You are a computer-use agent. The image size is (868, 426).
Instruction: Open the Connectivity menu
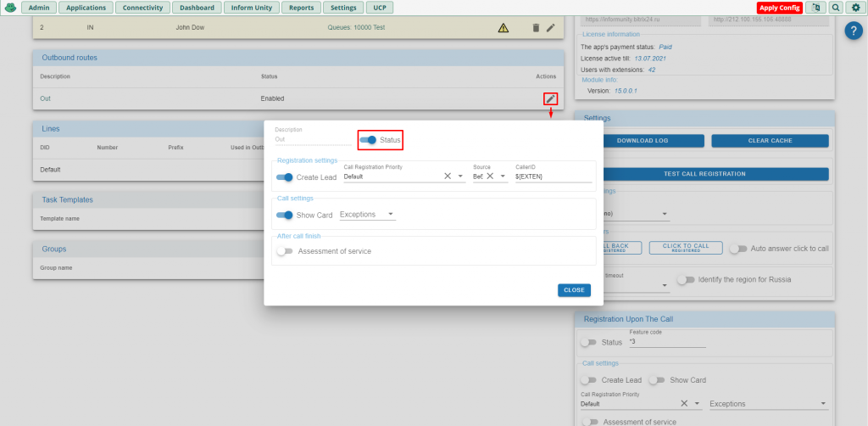(142, 8)
